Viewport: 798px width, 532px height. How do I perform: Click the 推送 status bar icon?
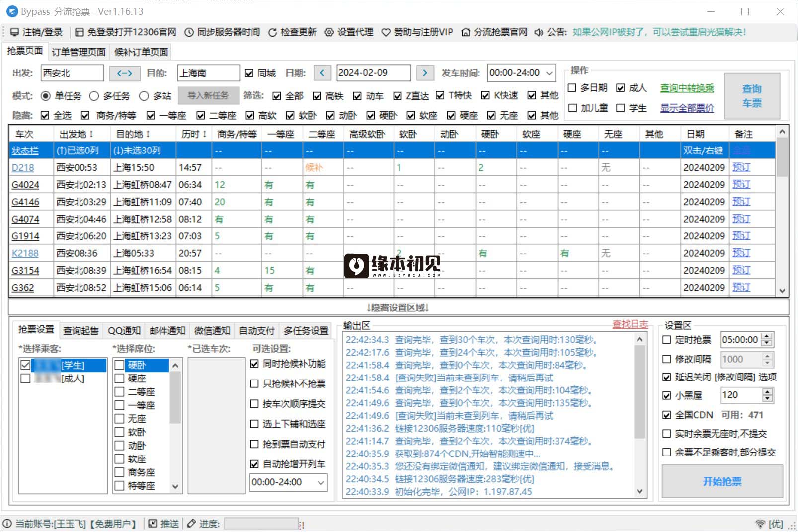[153, 524]
